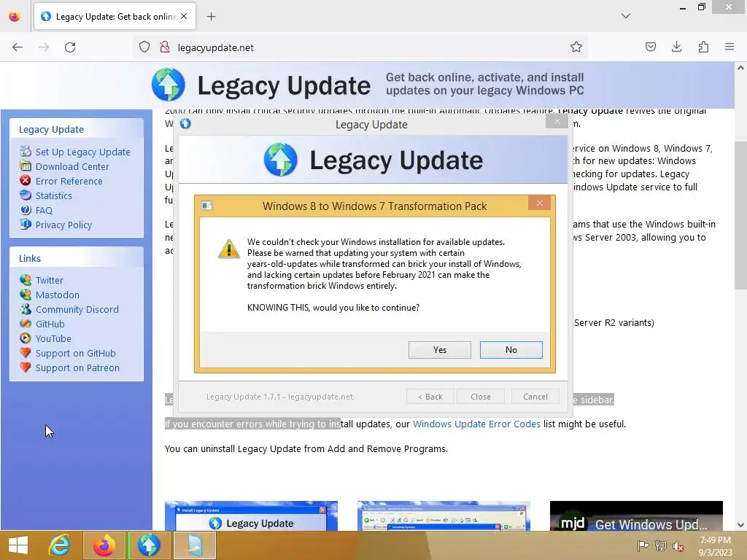Click the Transformation Pack dialog title icon
747x560 pixels.
206,206
